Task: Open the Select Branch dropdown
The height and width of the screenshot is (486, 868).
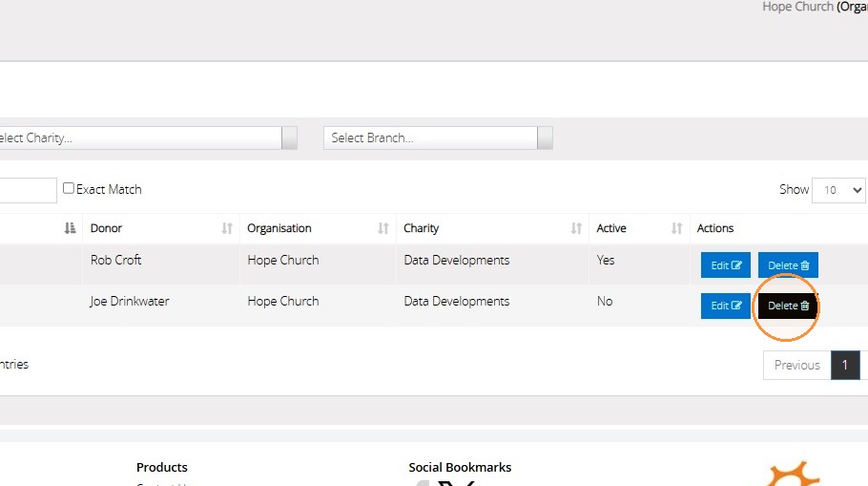Action: [x=438, y=138]
